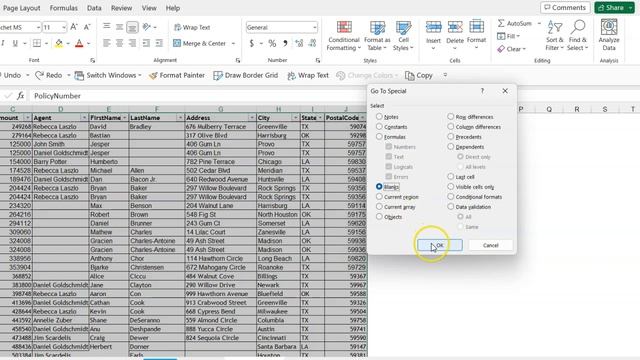Select Last cell radio option
Screen dimensions: 640x360
[451, 176]
